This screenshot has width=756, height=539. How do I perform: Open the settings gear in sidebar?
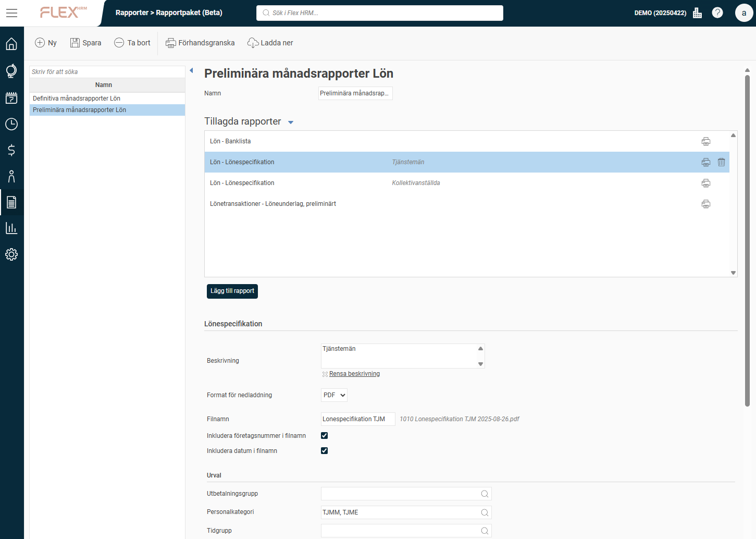(11, 254)
